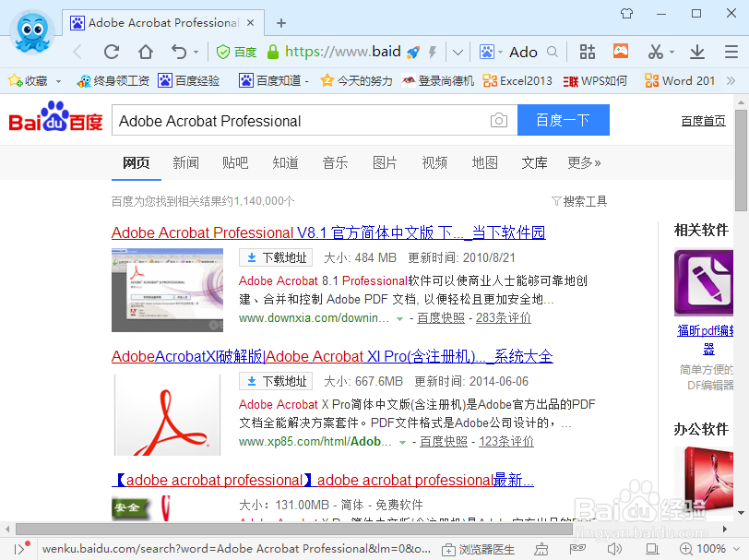
Task: Click the 福昕pdf编辑器 software icon
Action: click(x=704, y=282)
